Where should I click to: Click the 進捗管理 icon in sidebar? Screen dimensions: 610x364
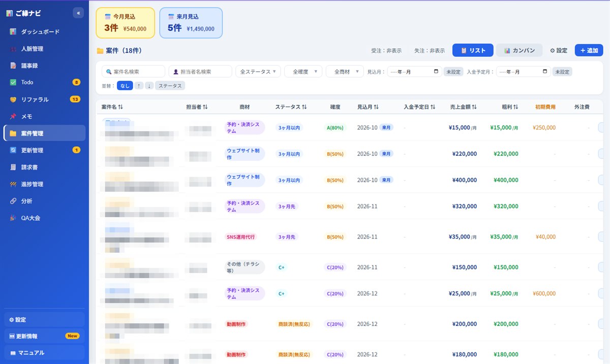click(x=13, y=184)
